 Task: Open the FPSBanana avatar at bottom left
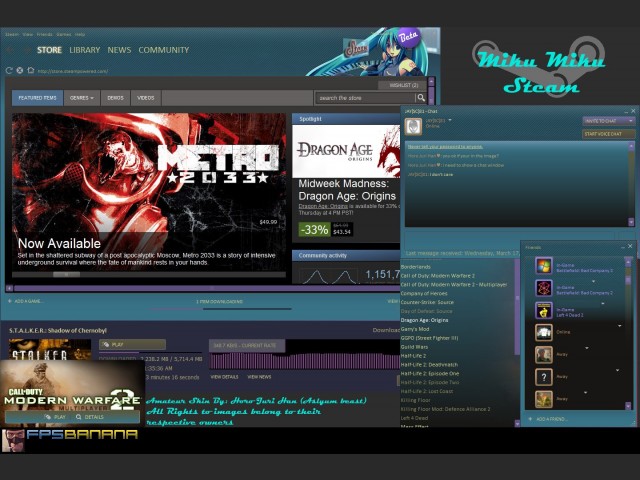[x=13, y=440]
